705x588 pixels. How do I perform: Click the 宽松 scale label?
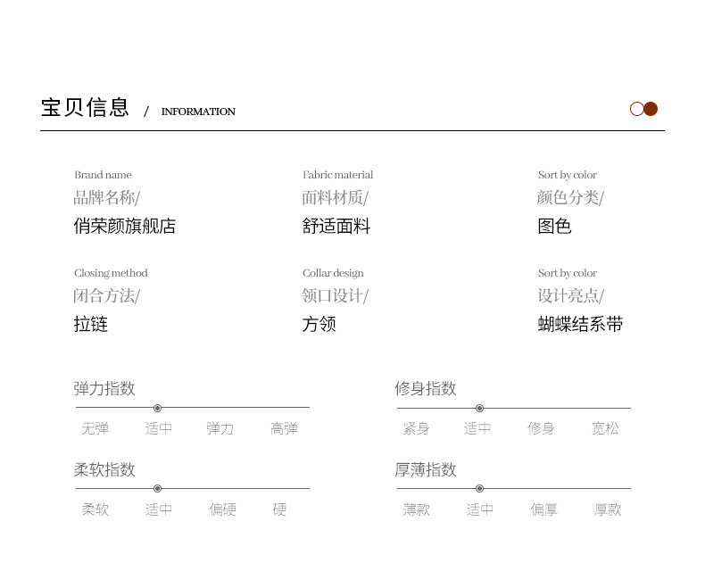(605, 428)
